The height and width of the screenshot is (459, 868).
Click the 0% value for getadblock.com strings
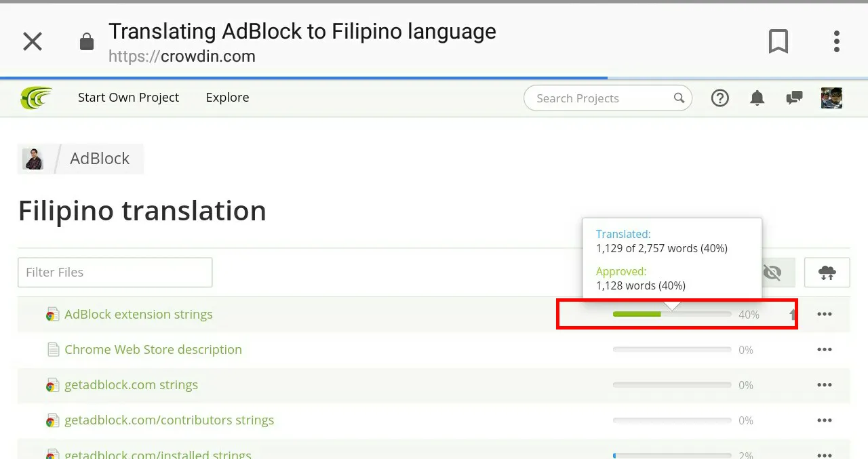tap(746, 385)
